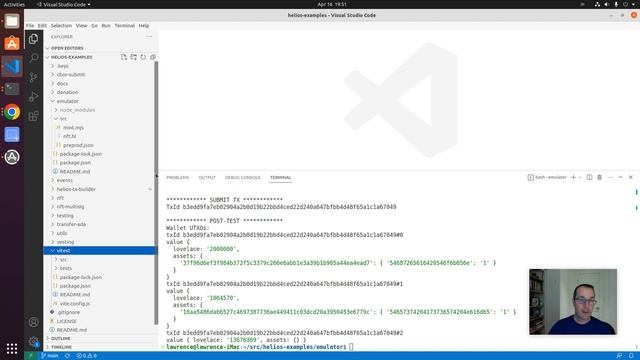Collapse all folders in Explorer
Image resolution: width=640 pixels, height=360 pixels.
(153, 57)
